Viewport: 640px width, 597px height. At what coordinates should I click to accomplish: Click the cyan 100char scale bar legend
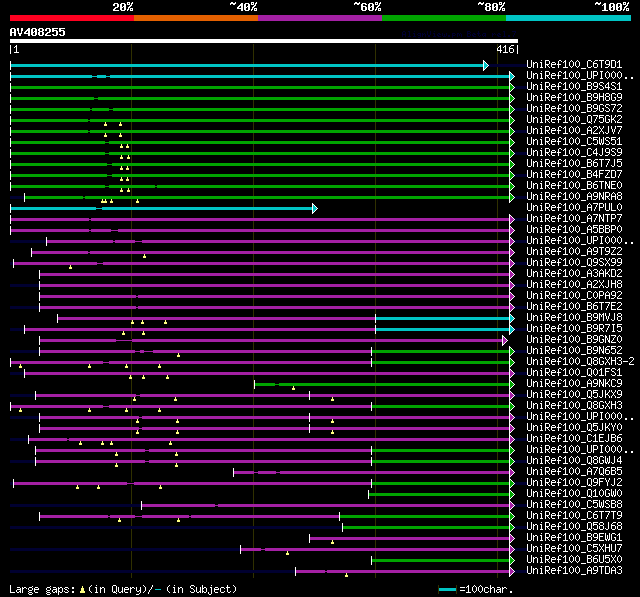click(447, 589)
